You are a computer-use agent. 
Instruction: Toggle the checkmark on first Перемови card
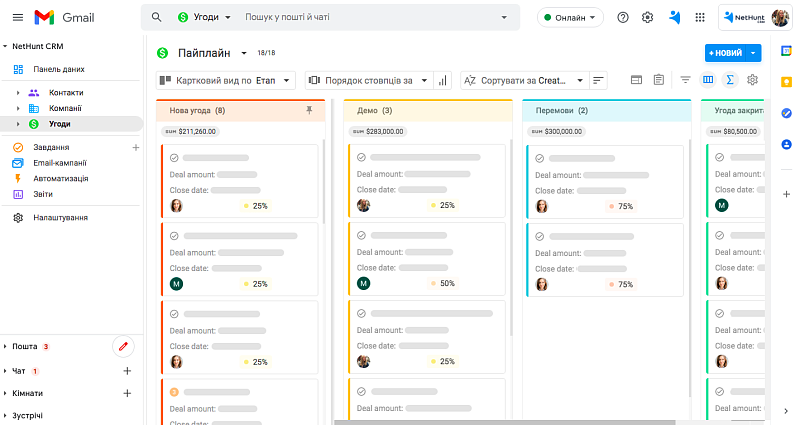(x=540, y=158)
